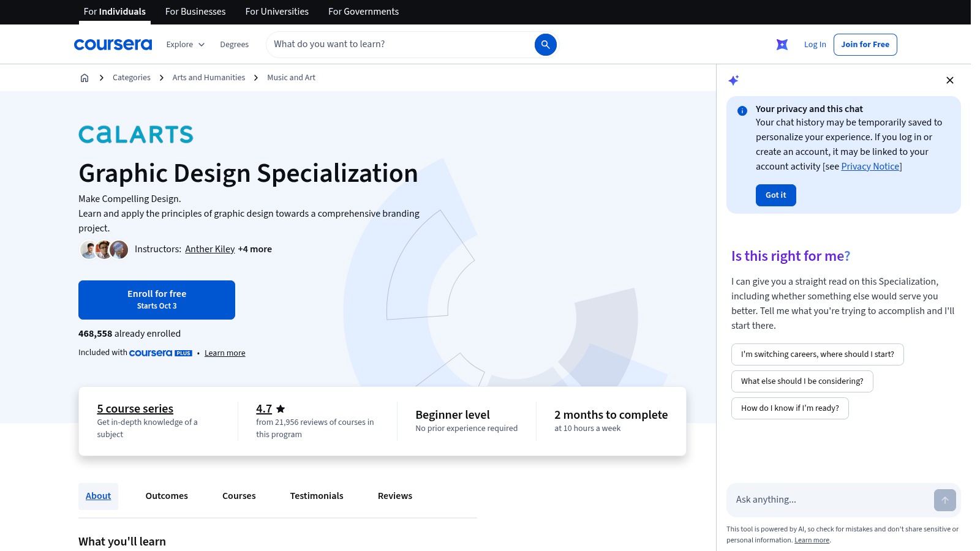Open instructor Anther Kiley's profile

pos(210,249)
